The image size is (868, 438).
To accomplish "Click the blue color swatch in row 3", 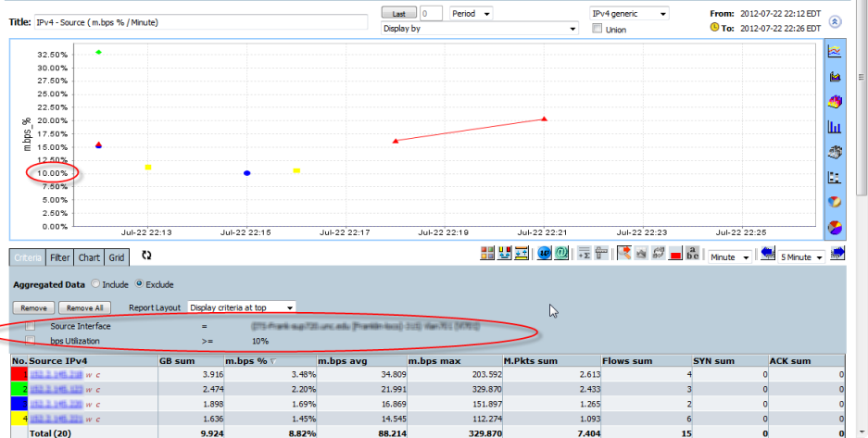I will pyautogui.click(x=19, y=405).
